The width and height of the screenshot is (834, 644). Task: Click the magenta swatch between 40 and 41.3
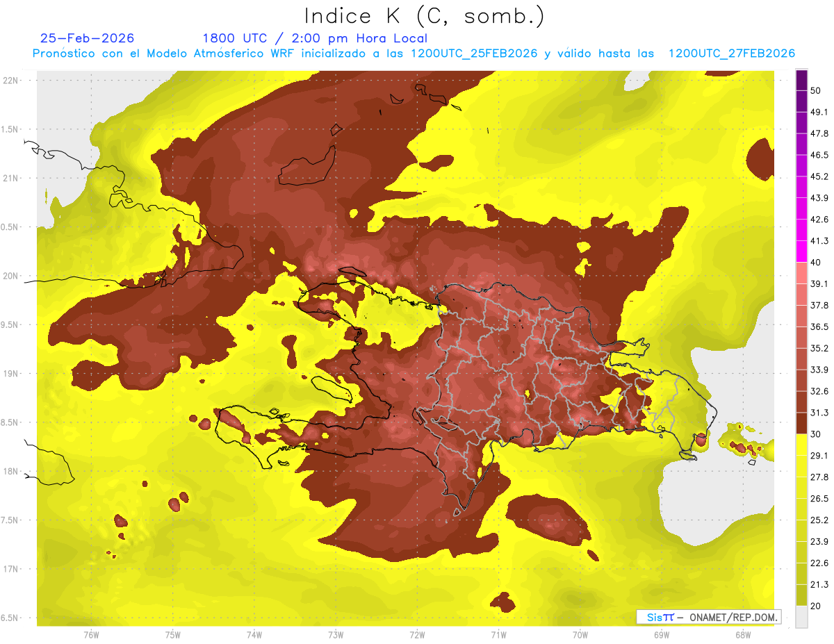801,251
